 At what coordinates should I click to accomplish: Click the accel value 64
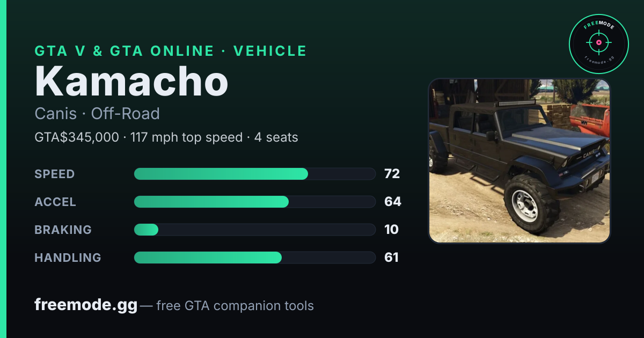392,202
